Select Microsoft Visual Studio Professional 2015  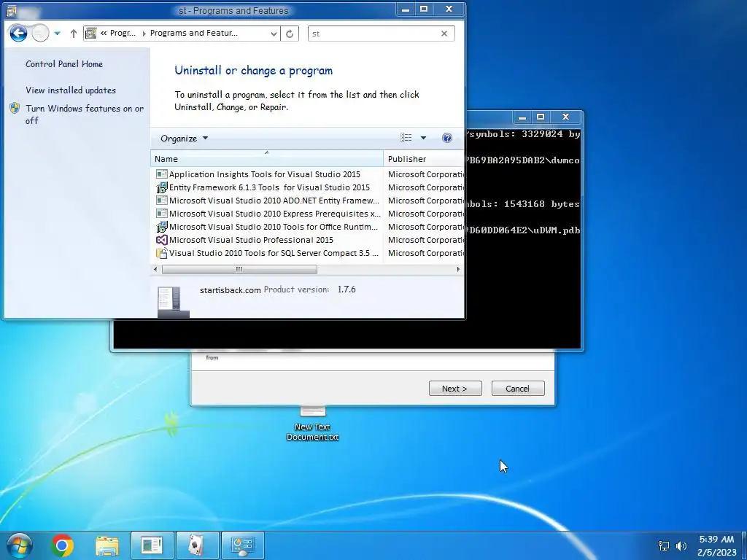(251, 240)
